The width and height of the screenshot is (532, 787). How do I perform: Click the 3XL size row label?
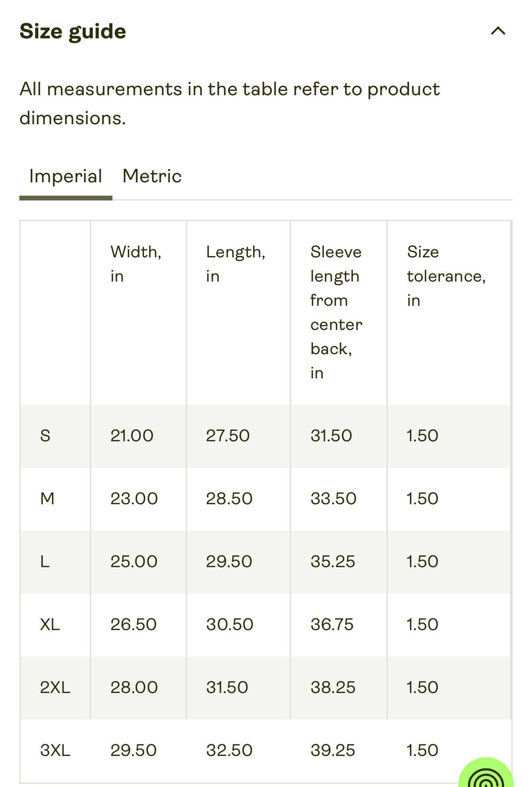pos(55,751)
